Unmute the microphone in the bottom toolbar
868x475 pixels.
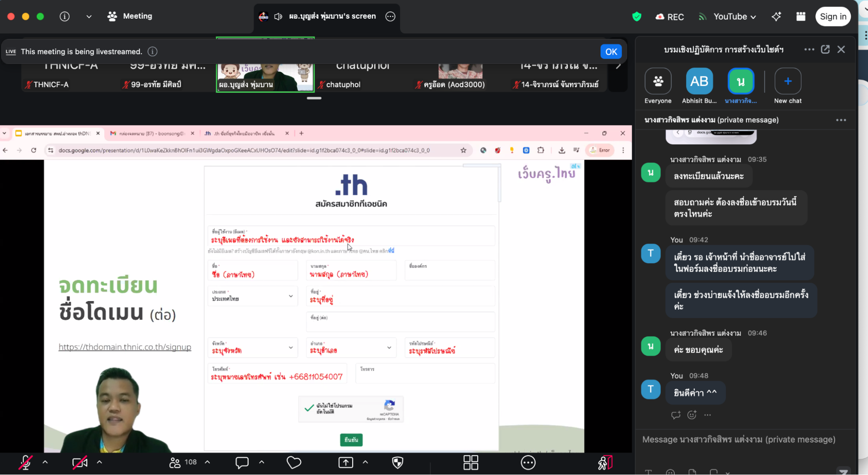26,462
